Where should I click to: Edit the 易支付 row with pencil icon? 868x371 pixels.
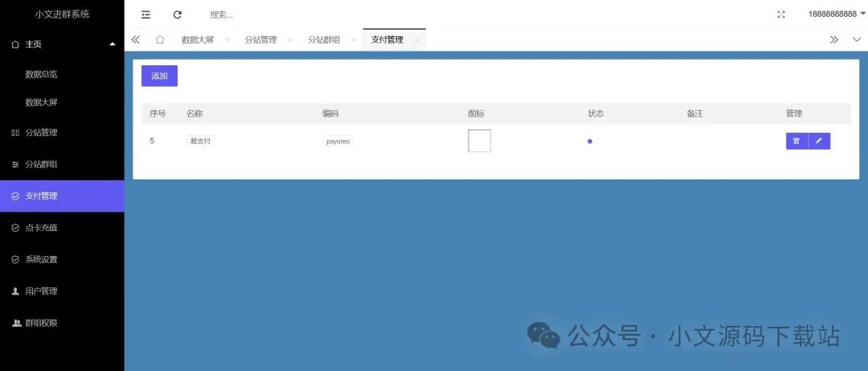pos(819,141)
